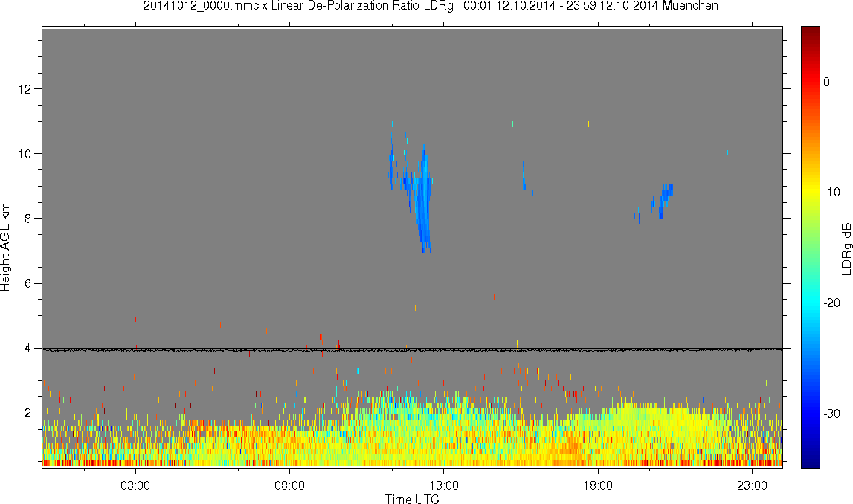Click the height tick label 8
853x504 pixels.
pyautogui.click(x=28, y=218)
